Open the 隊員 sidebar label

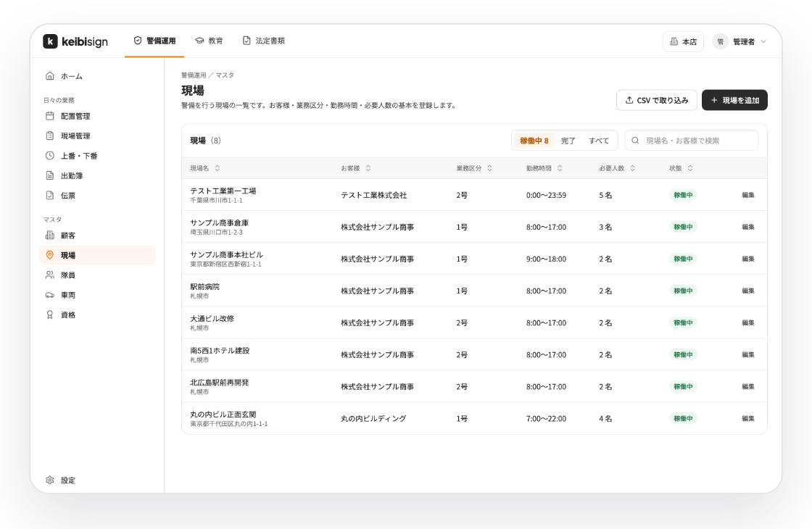(x=68, y=275)
